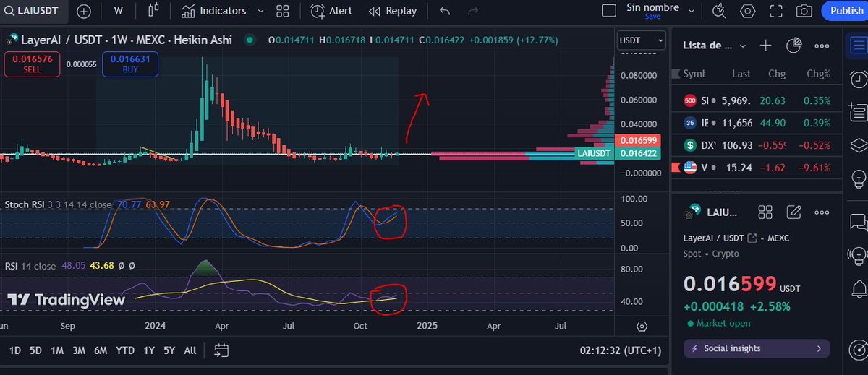Publish the chart idea
The height and width of the screenshot is (375, 868).
(x=846, y=11)
